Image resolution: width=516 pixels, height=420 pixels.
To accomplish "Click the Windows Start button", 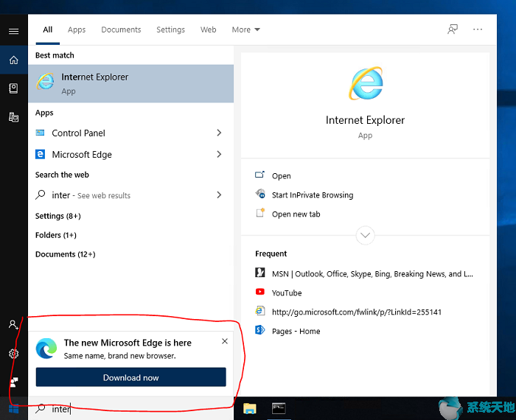I will (13, 409).
